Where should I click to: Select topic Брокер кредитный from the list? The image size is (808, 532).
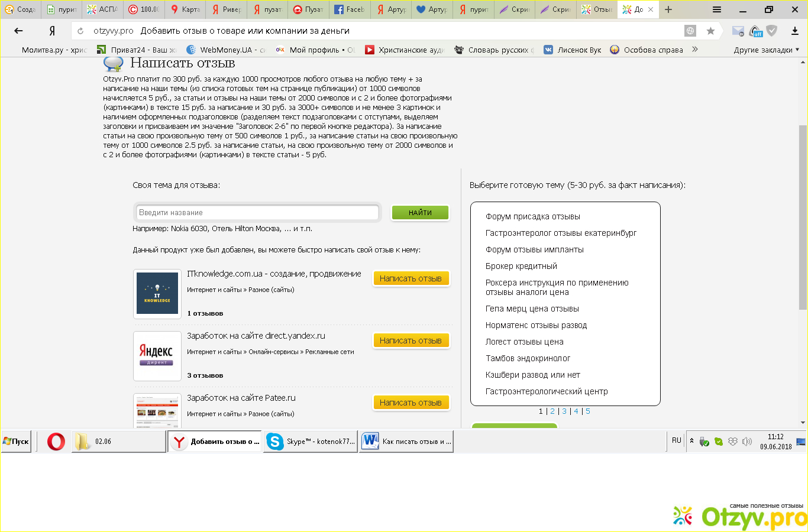tap(521, 266)
